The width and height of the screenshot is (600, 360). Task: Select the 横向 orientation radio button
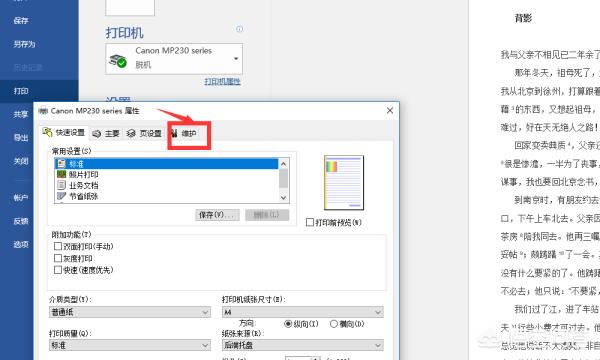[x=334, y=324]
